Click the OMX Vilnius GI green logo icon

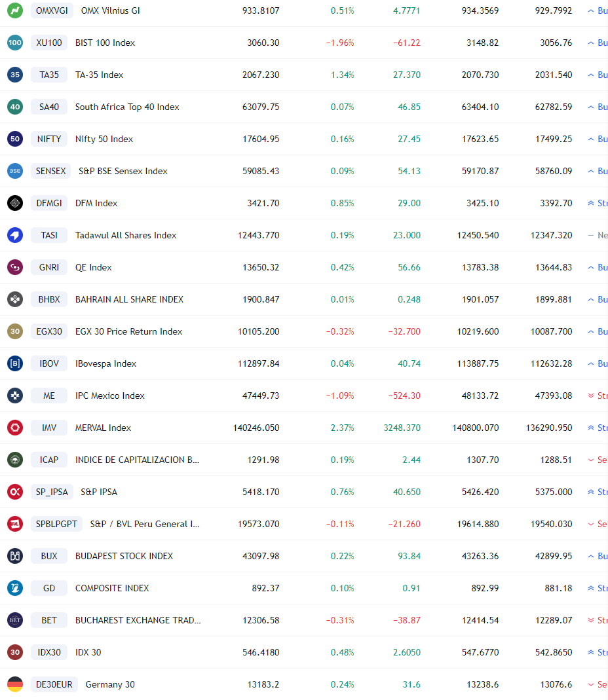15,10
